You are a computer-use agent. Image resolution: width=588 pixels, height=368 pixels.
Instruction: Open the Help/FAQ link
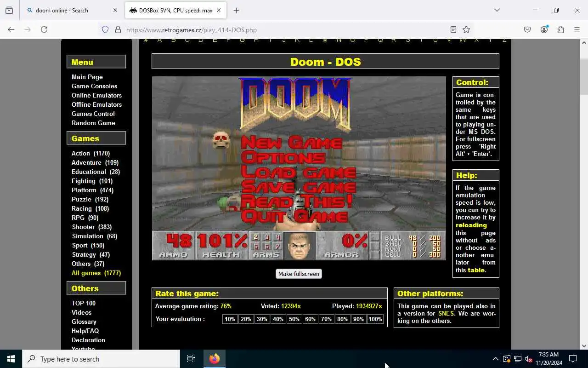tap(85, 331)
